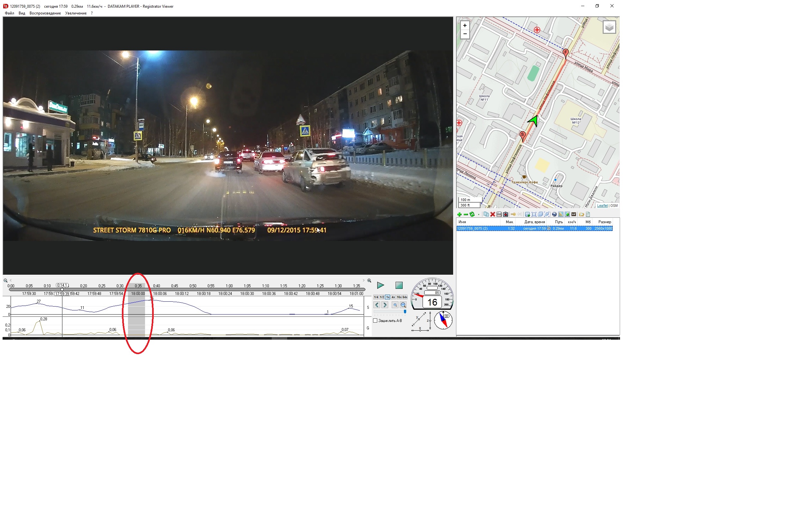Click the red X delete icon

[x=492, y=215]
